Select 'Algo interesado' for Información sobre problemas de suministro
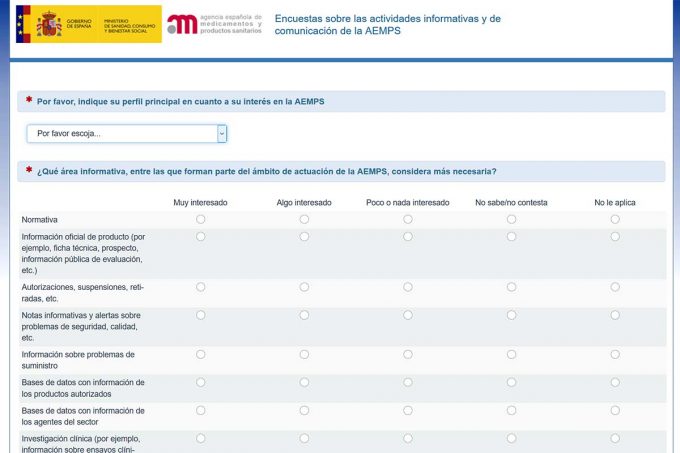Screen dimensions: 680x453 tap(304, 354)
